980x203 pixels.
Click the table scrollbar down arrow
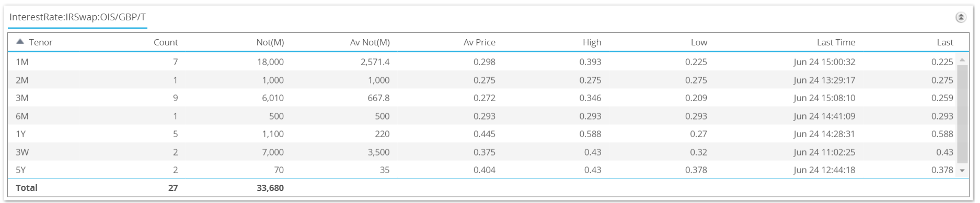962,171
